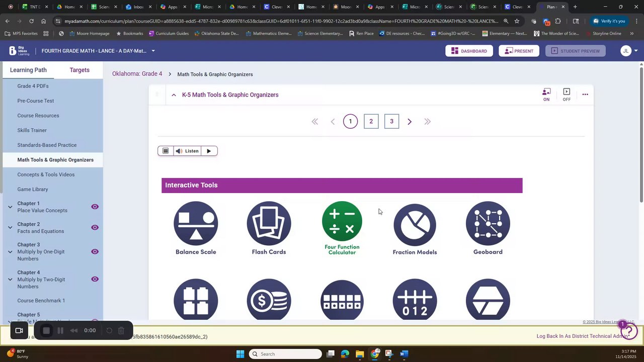Click the recorder camera icon
The image size is (644, 362).
point(19,330)
